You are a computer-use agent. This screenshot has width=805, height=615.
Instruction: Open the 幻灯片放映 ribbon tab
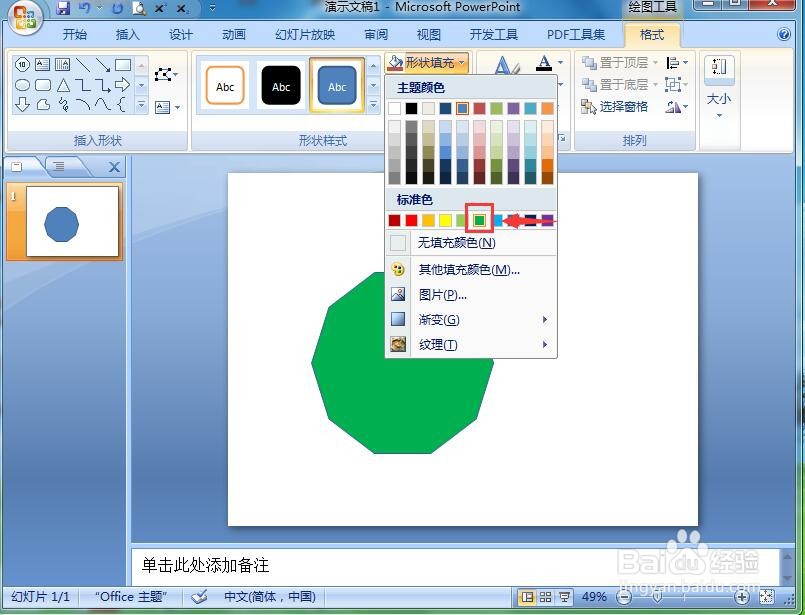[x=304, y=35]
